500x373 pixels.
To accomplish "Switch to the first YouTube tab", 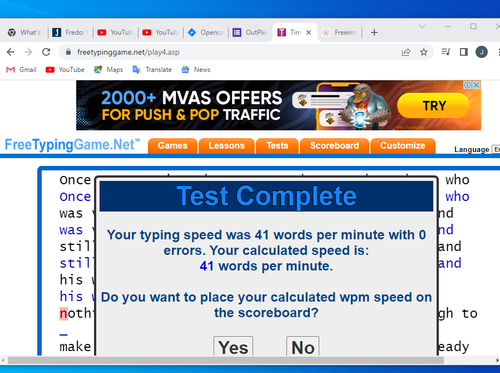I will [116, 32].
